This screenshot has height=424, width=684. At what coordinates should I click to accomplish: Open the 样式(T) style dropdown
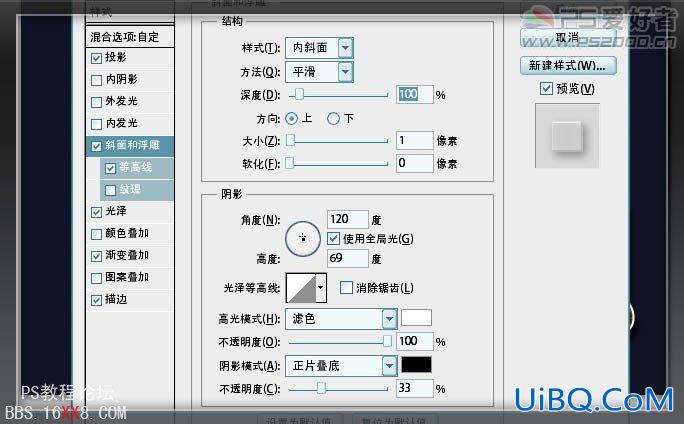319,48
